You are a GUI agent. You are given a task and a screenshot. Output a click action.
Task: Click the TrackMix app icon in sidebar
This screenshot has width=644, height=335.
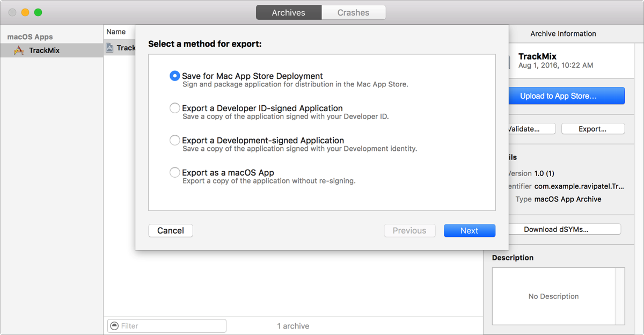[x=19, y=50]
